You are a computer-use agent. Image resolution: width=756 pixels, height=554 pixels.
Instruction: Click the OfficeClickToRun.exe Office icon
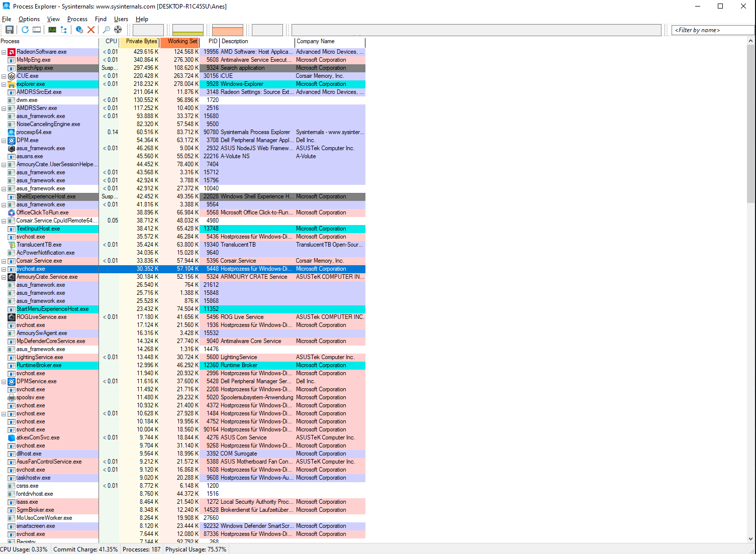tap(12, 212)
